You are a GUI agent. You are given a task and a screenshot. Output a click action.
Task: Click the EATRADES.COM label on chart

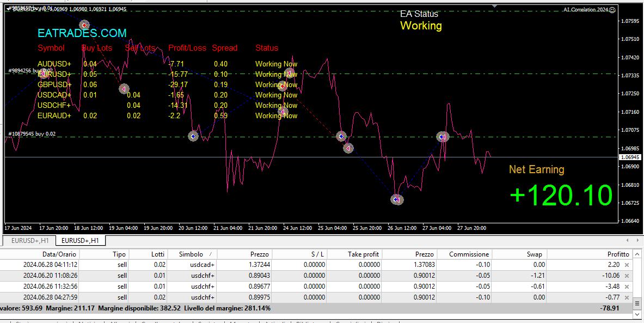point(82,33)
